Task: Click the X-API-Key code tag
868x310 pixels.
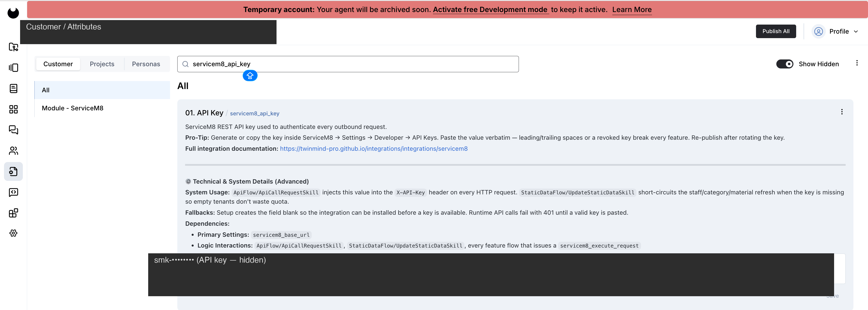Action: point(410,193)
